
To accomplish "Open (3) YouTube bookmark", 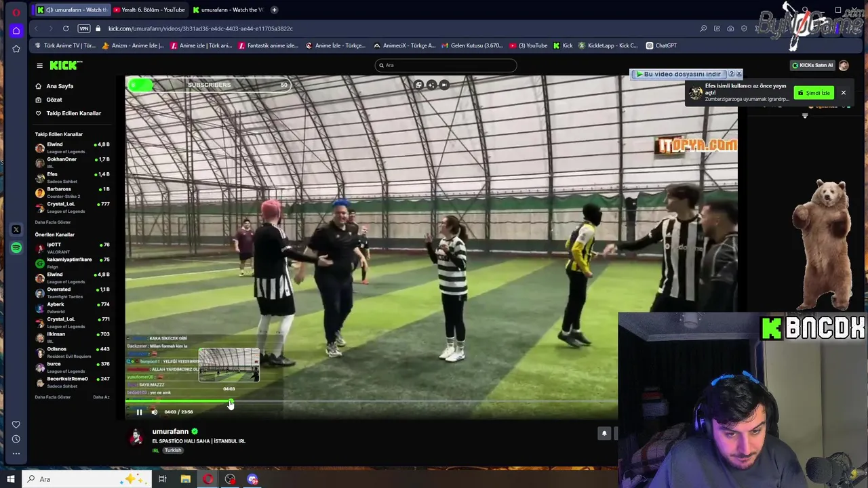I will coord(528,45).
